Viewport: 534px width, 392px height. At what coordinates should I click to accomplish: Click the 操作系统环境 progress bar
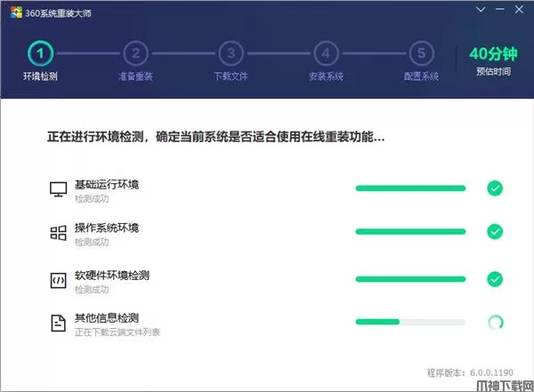pos(410,232)
